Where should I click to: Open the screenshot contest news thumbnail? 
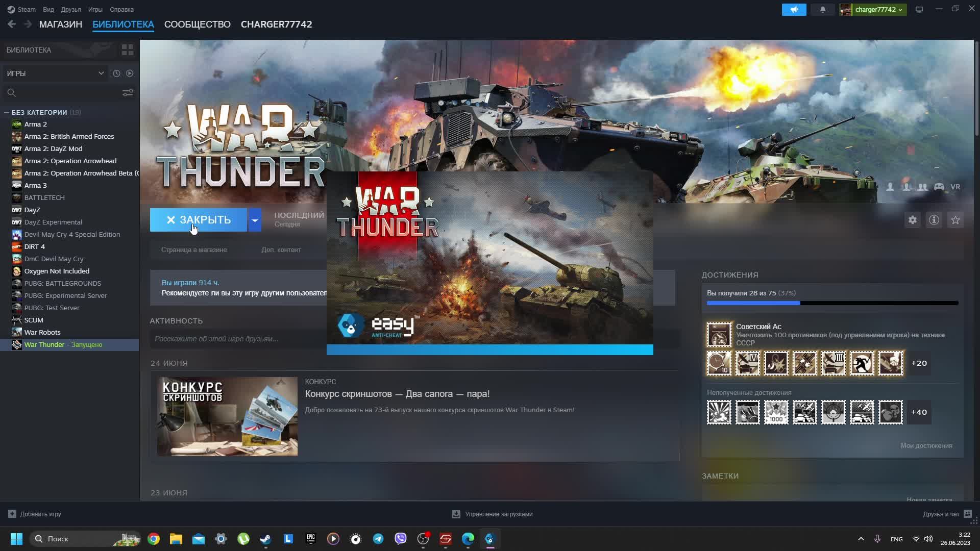[227, 416]
